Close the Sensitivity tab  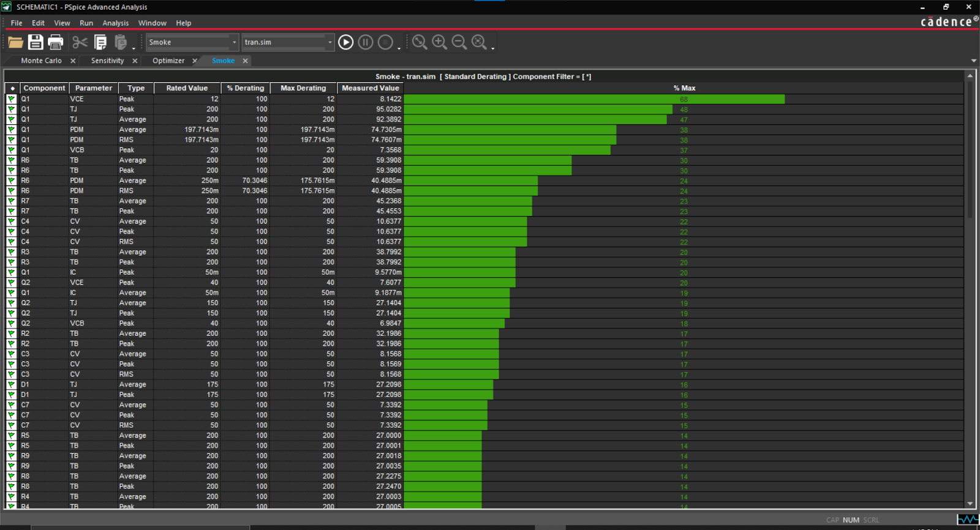click(x=135, y=61)
